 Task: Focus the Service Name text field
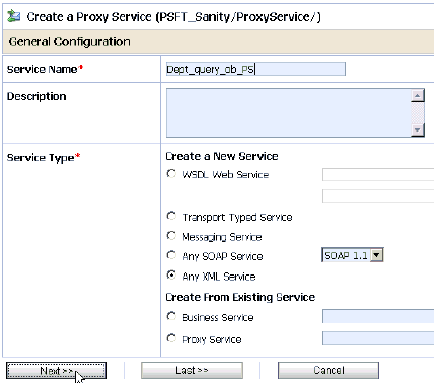point(256,69)
